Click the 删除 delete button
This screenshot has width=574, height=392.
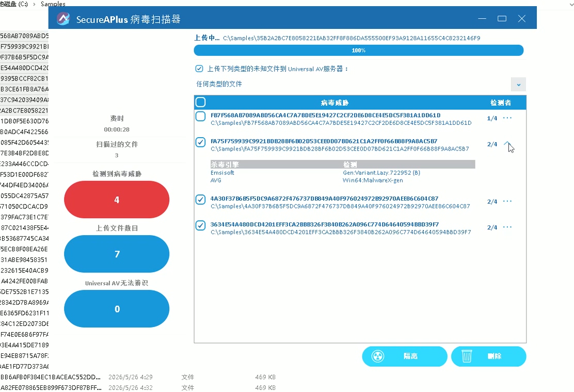click(x=489, y=356)
